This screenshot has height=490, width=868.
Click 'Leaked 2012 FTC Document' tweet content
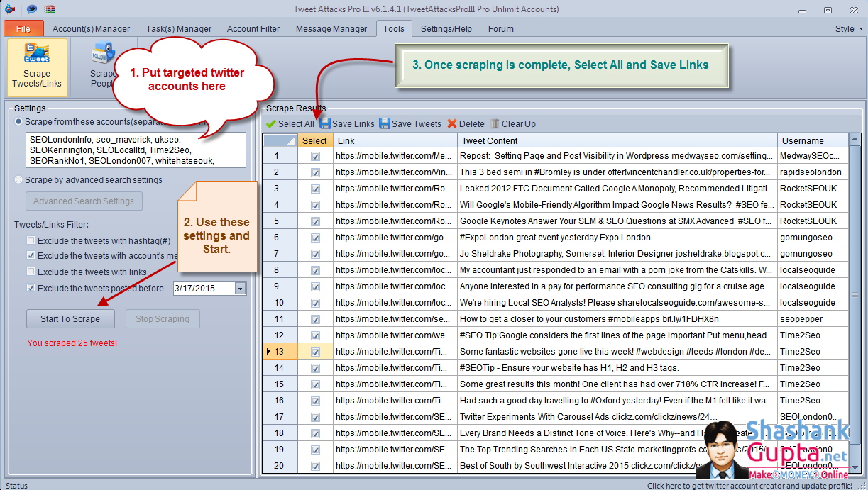point(617,189)
